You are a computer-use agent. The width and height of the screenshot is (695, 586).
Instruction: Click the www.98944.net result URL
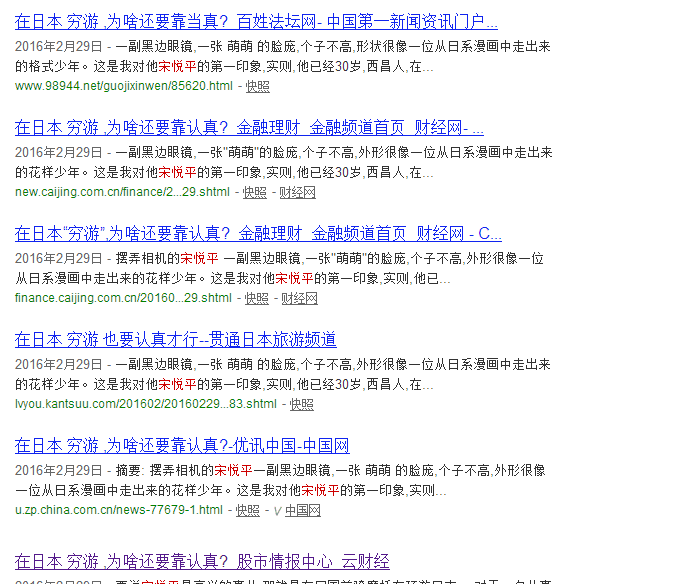tap(124, 86)
